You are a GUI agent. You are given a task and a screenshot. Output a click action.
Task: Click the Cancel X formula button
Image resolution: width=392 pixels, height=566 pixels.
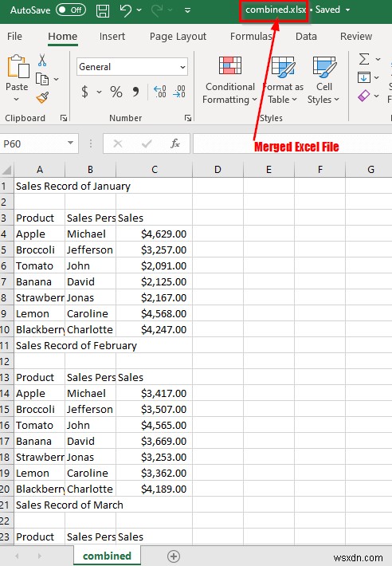(118, 144)
